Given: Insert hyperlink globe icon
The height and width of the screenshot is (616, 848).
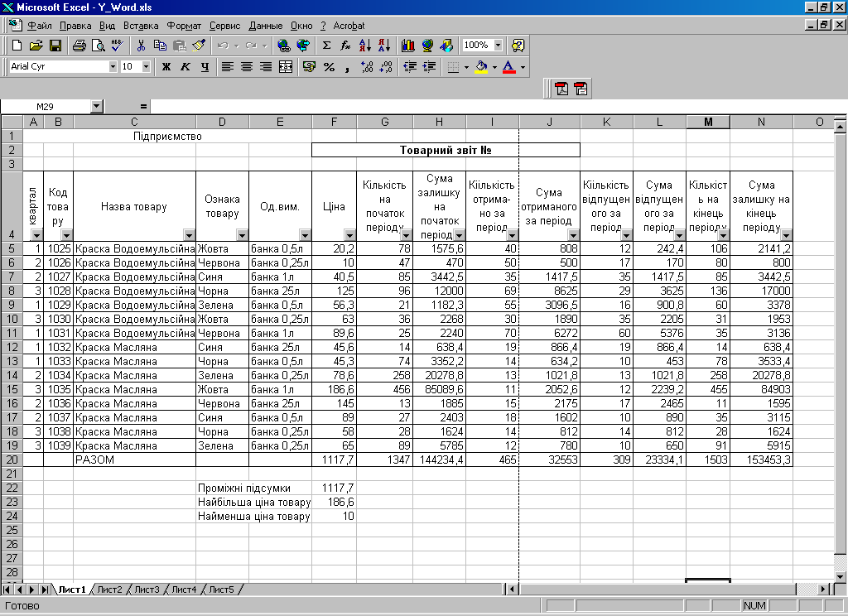Looking at the screenshot, I should click(x=283, y=46).
